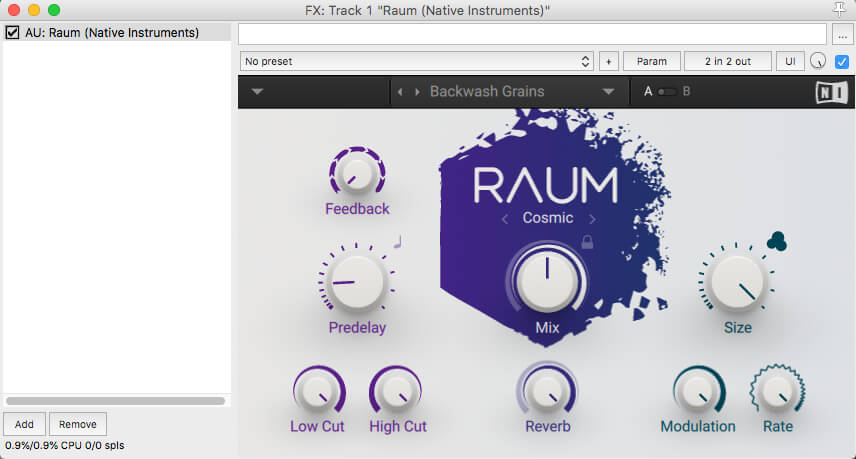Toggle the Predelay tempo sync note icon

398,241
